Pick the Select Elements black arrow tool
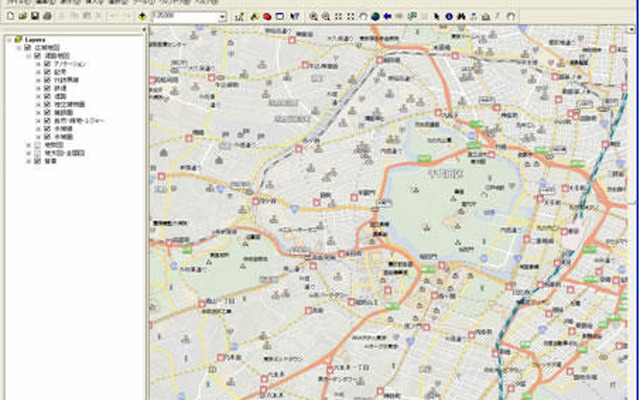Viewport: 640px width, 400px height. pyautogui.click(x=437, y=17)
